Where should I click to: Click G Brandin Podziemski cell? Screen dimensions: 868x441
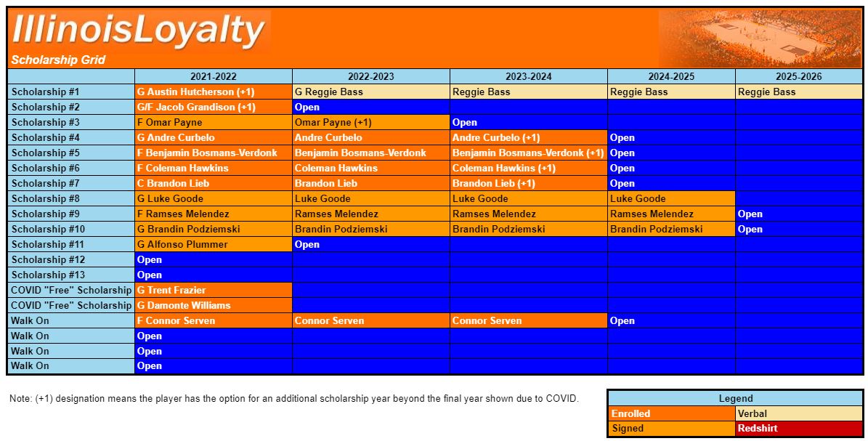214,229
